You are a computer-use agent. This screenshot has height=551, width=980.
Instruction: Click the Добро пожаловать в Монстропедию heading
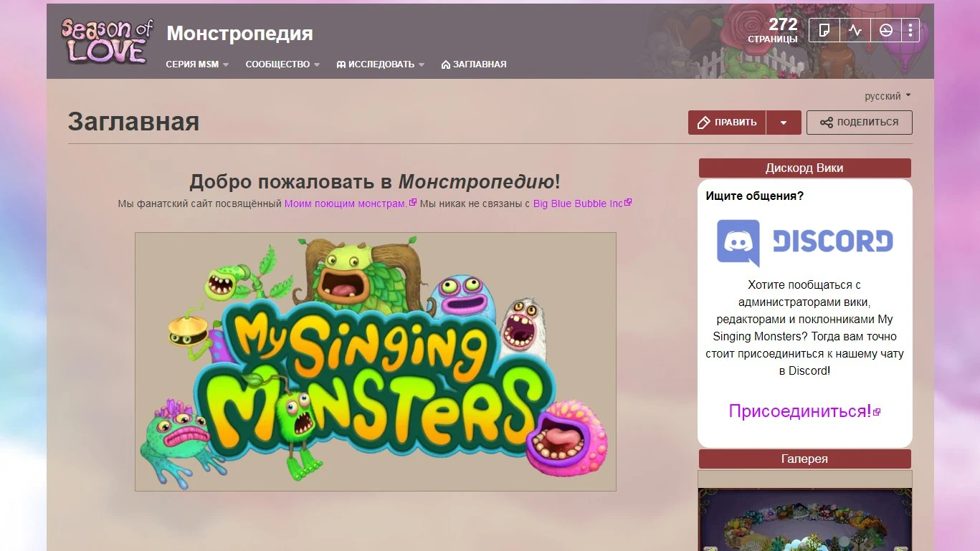coord(375,181)
